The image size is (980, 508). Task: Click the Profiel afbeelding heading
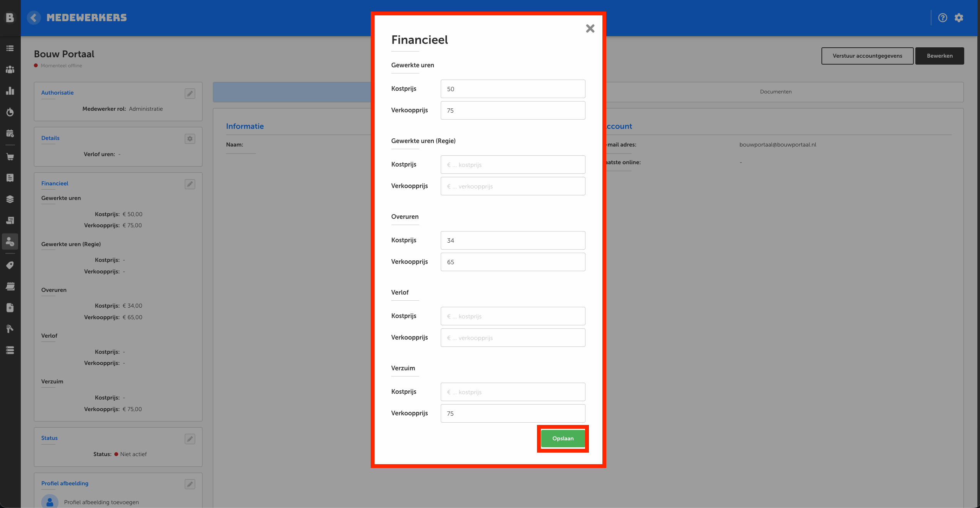click(x=65, y=483)
